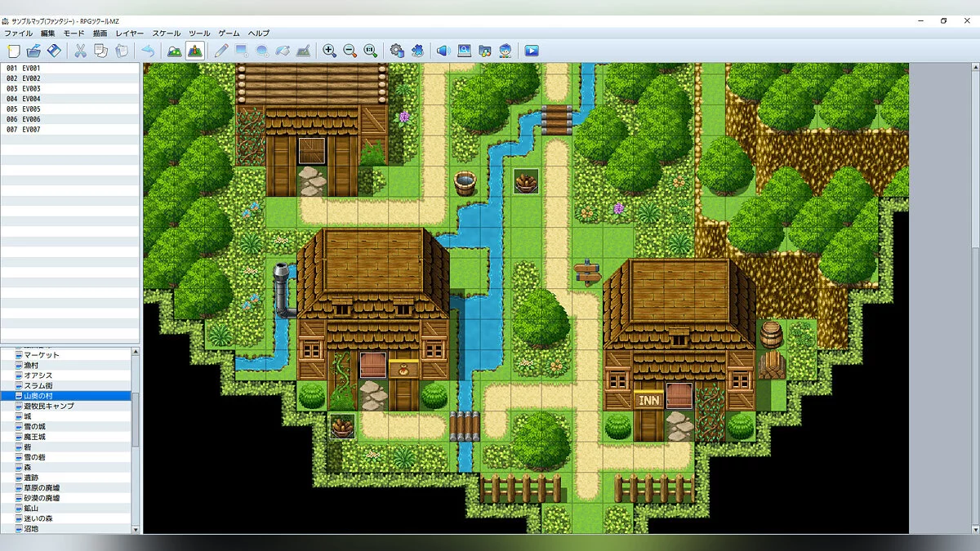Undo the last action with the arrow icon

click(x=148, y=51)
